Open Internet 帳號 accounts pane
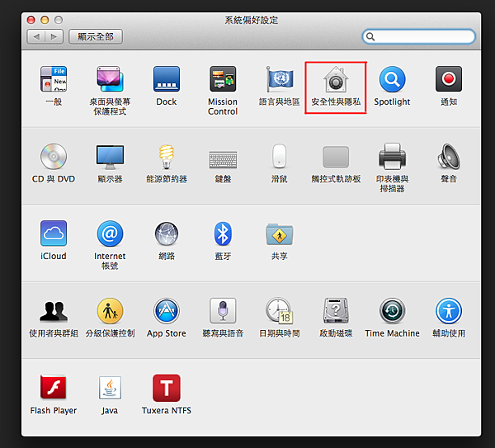The image size is (495, 448). point(110,233)
